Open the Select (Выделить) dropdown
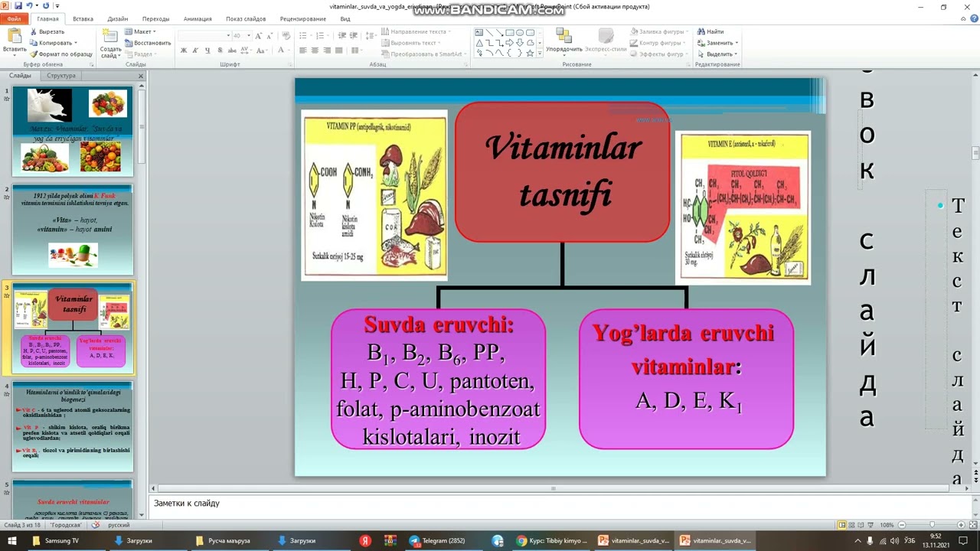Viewport: 980px width, 551px height. (x=717, y=54)
